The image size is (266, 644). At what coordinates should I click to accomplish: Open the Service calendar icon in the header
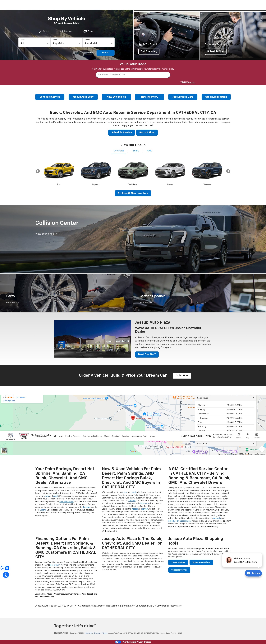point(239,434)
